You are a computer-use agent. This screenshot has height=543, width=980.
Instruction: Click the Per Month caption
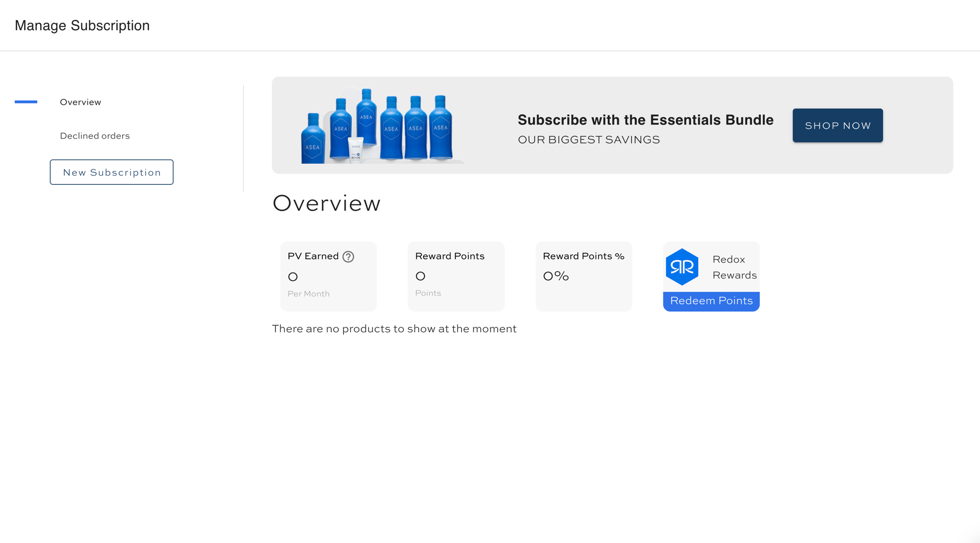308,294
